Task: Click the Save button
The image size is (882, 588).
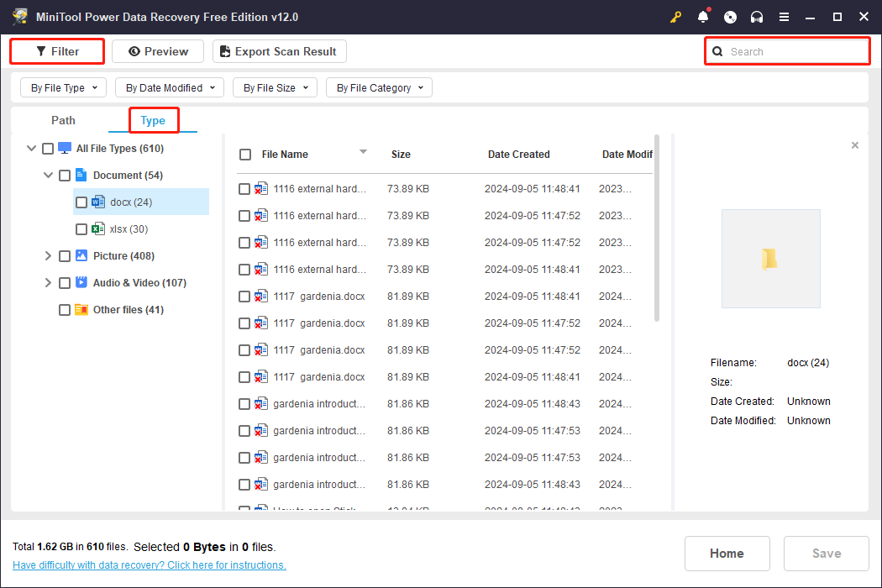Action: pos(827,554)
